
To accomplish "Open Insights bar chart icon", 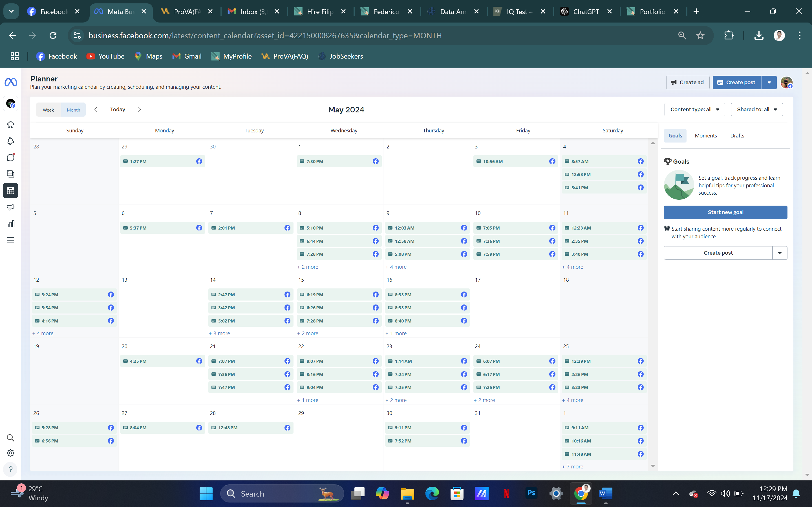I will click(10, 224).
